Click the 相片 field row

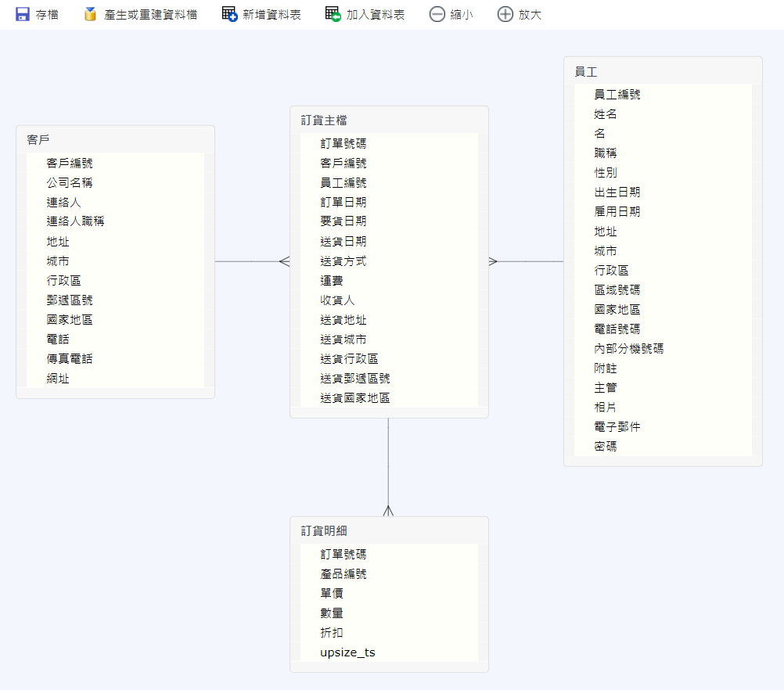[x=663, y=408]
